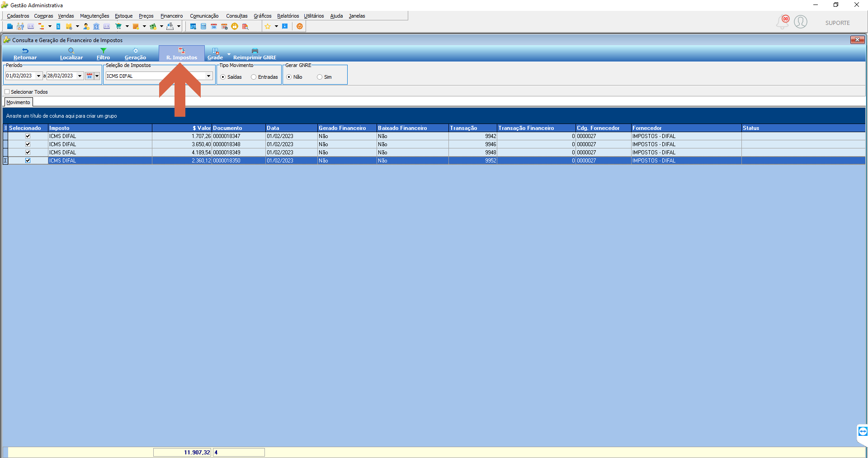Click the orange power icon in toolbar

(x=300, y=26)
